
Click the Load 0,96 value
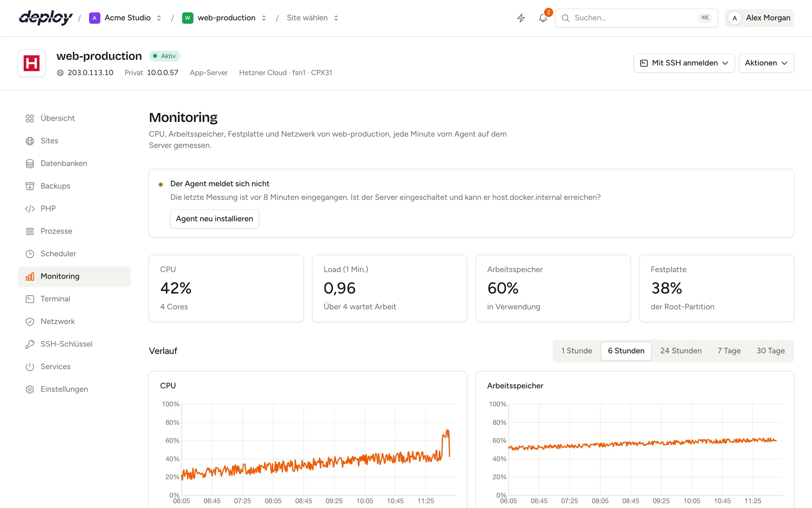click(339, 288)
